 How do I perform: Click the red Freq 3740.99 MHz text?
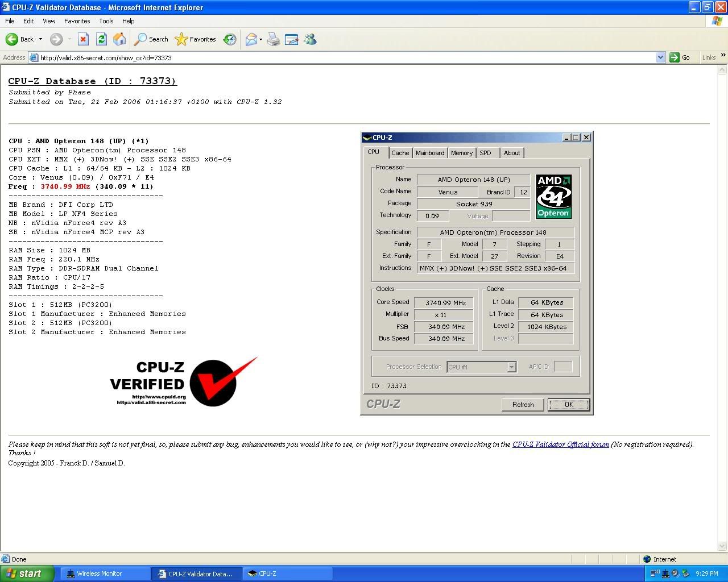[65, 186]
